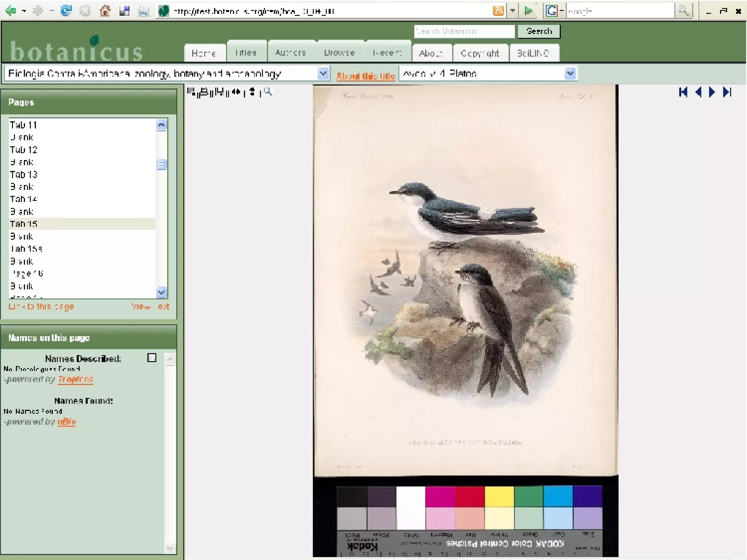Viewport: 747px width, 560px height.
Task: Click the fit-height vertical arrows icon
Action: (252, 92)
